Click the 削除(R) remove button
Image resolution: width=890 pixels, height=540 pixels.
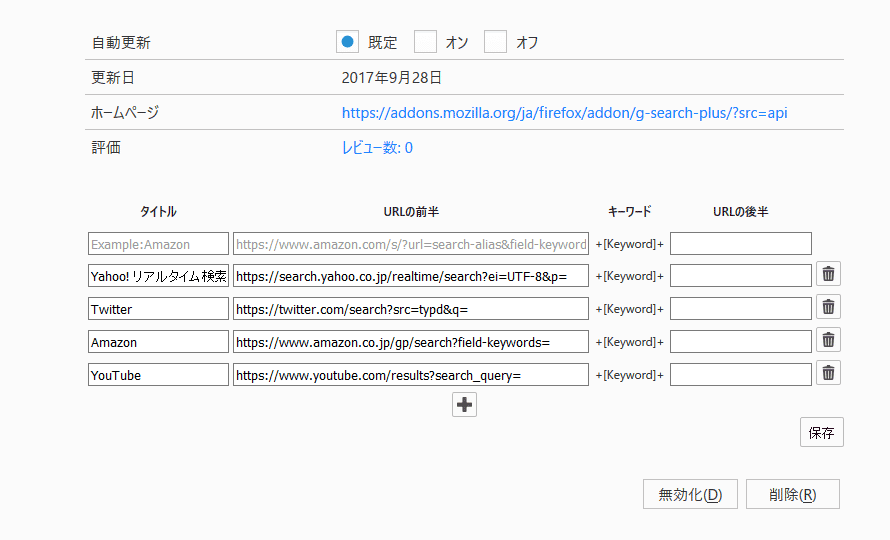coord(792,495)
